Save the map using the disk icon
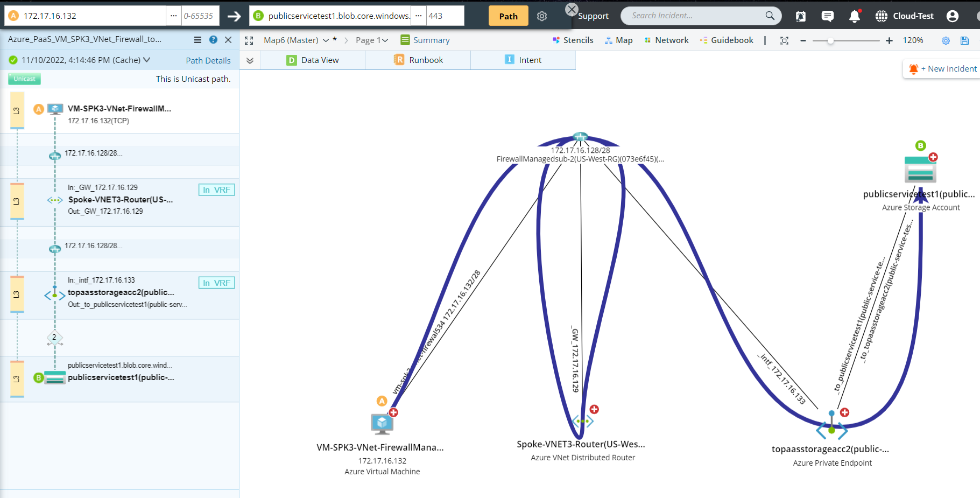 pos(964,40)
